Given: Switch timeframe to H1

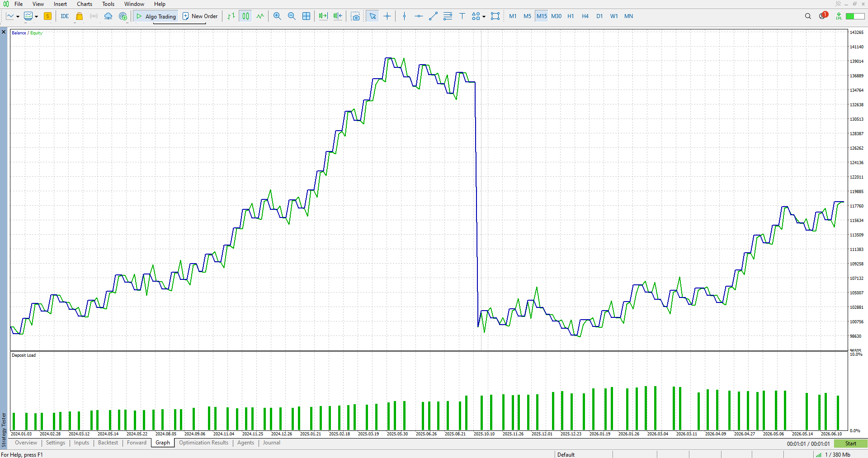Looking at the screenshot, I should click(571, 16).
